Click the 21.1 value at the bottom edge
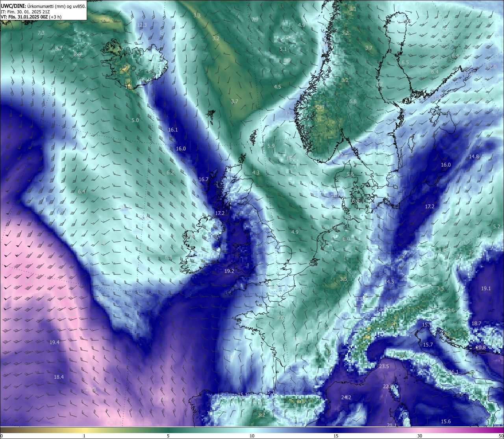 tap(391, 425)
